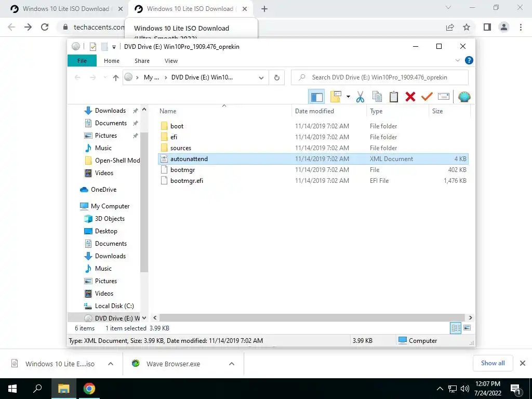
Task: Select the boot folder
Action: pyautogui.click(x=177, y=126)
